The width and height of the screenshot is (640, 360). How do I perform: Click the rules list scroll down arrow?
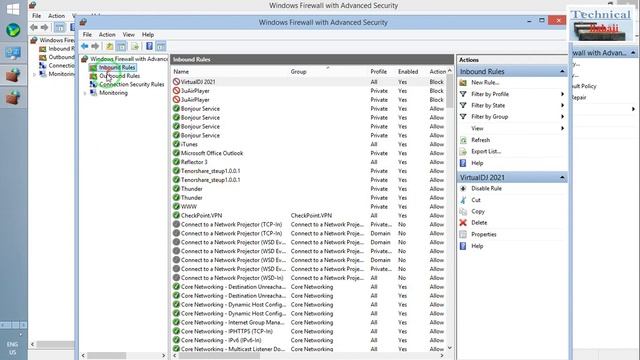tap(450, 348)
